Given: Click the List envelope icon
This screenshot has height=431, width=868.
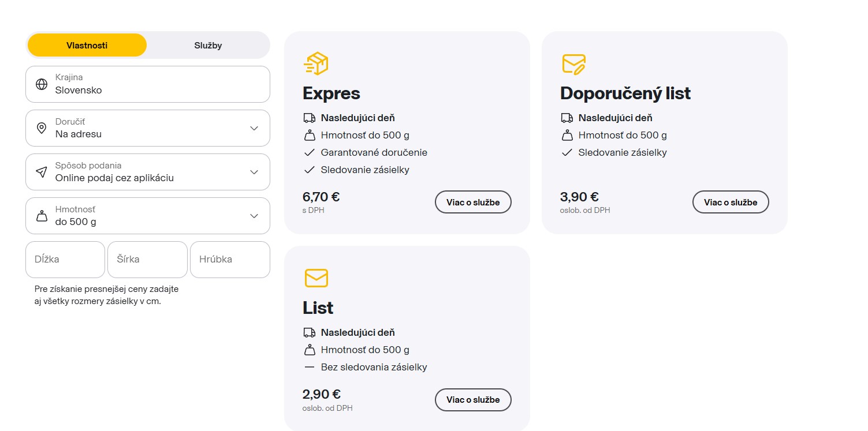Looking at the screenshot, I should (316, 278).
